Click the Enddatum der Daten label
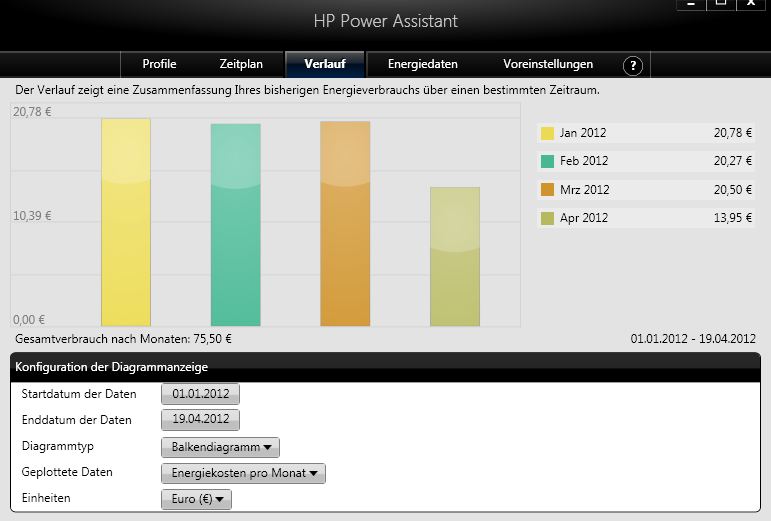 77,420
